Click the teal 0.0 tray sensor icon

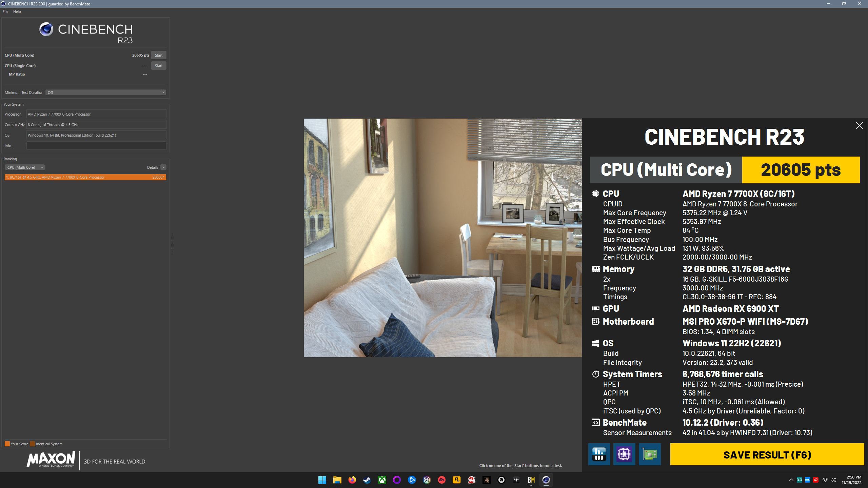(x=800, y=480)
